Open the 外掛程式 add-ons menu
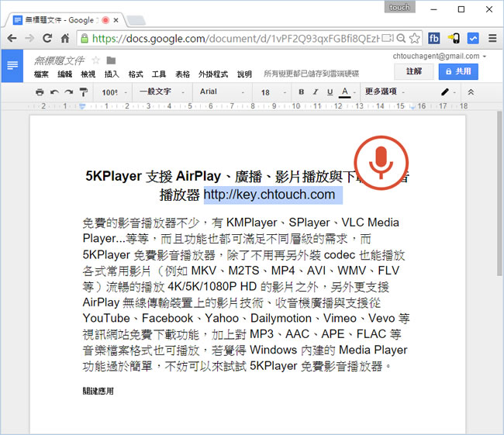504x435 pixels. pyautogui.click(x=212, y=74)
